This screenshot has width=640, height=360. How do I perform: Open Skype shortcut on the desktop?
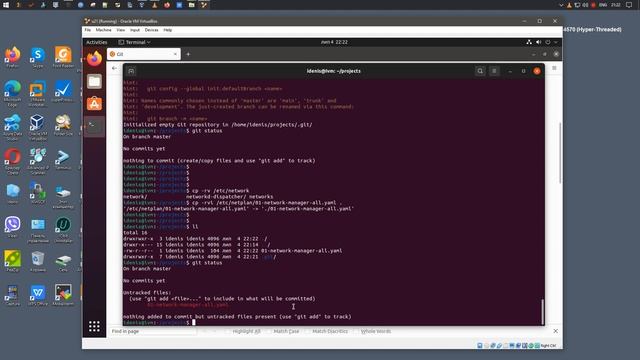[38, 57]
